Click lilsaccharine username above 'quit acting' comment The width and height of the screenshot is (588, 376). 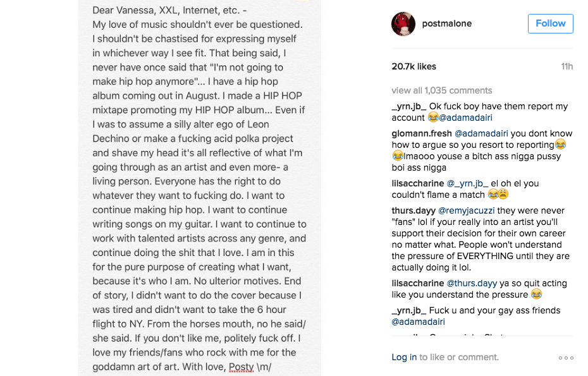[417, 283]
